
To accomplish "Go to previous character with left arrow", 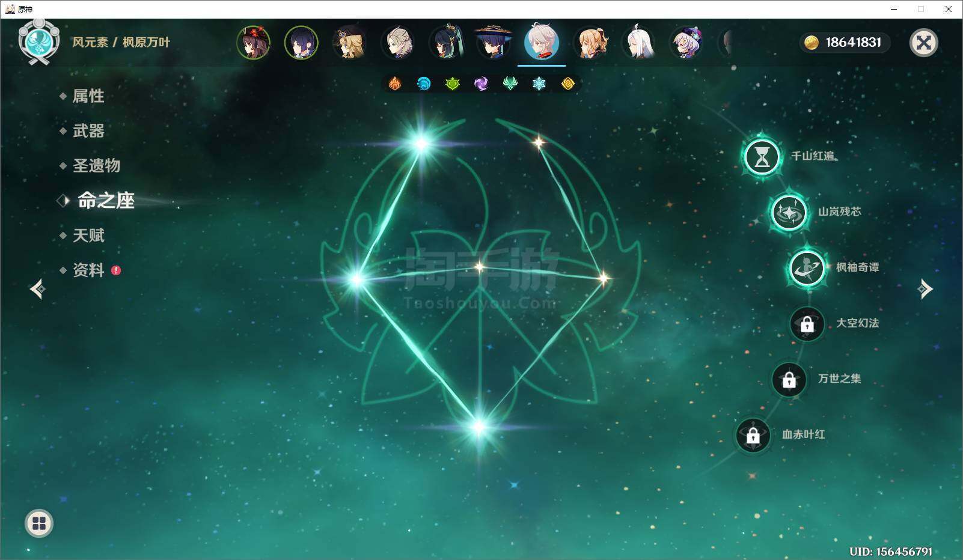I will pos(37,289).
